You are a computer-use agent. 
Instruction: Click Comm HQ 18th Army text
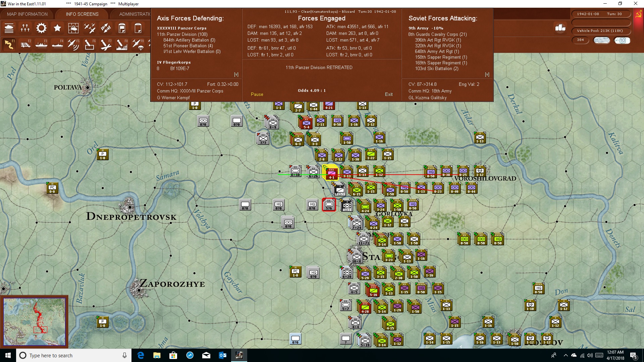[x=430, y=91]
